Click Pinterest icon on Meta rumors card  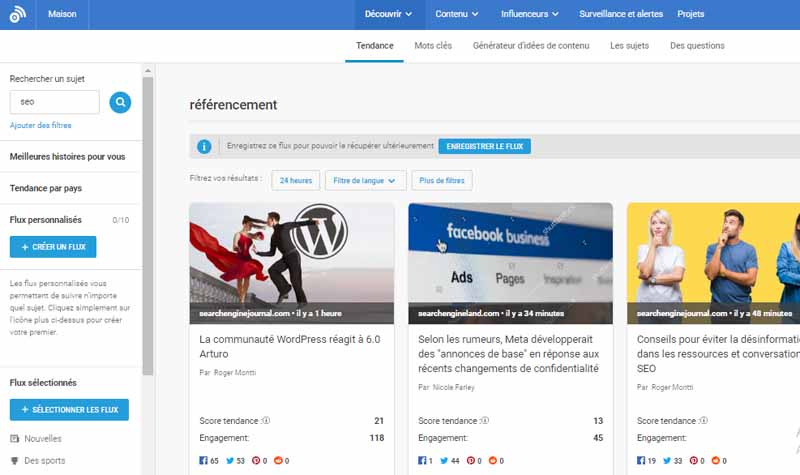[471, 460]
